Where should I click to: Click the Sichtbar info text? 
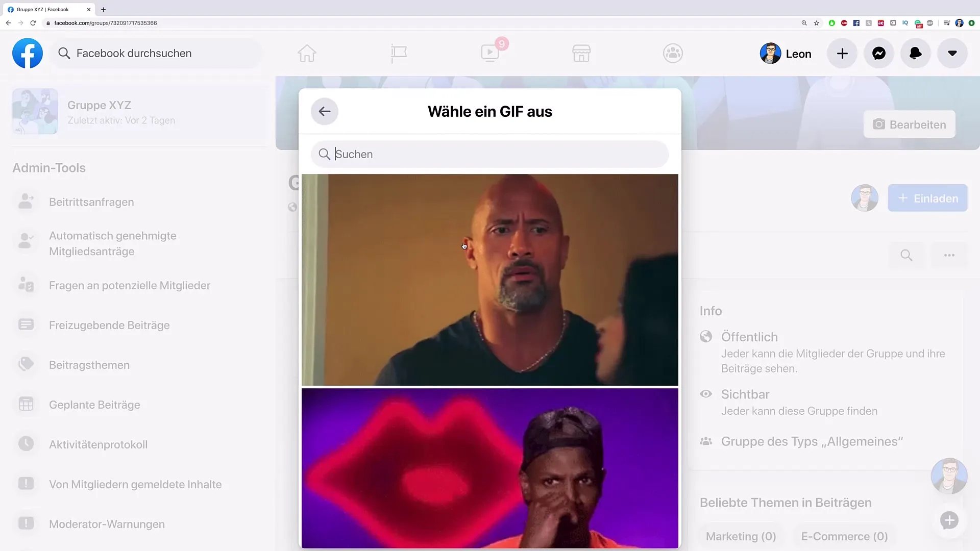(x=745, y=394)
